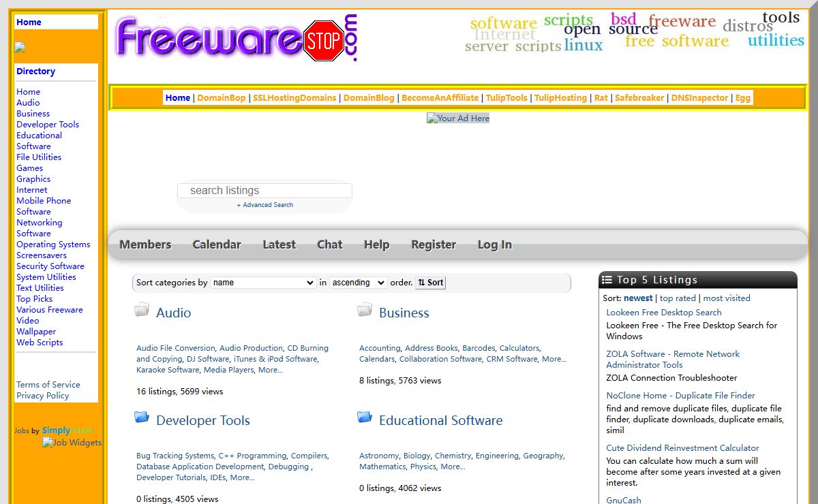Sort Top 5 Listings by most visited
818x504 pixels.
(x=727, y=298)
